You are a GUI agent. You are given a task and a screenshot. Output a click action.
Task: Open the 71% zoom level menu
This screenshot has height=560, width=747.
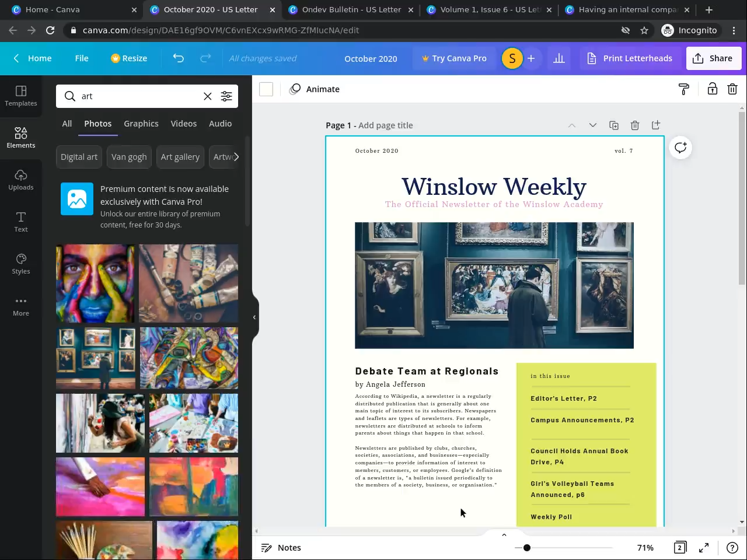(645, 548)
